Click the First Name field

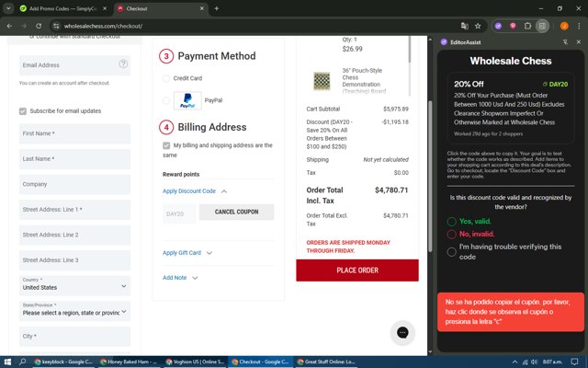[74, 133]
